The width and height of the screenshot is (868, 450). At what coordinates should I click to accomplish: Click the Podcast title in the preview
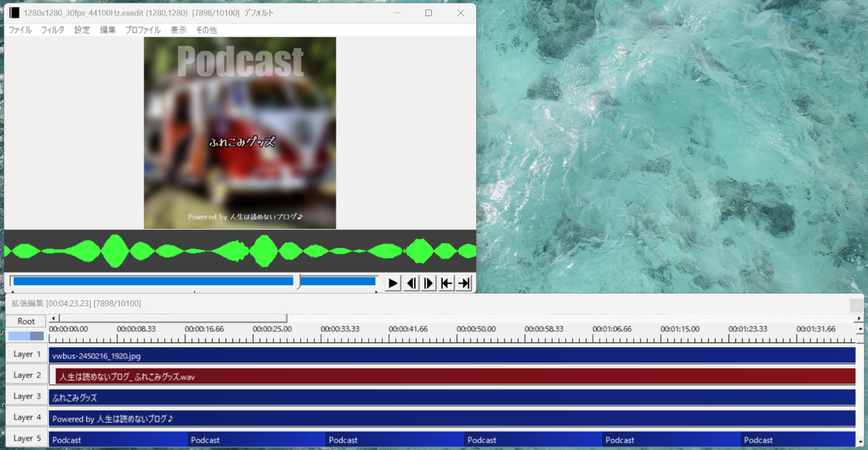tap(240, 62)
